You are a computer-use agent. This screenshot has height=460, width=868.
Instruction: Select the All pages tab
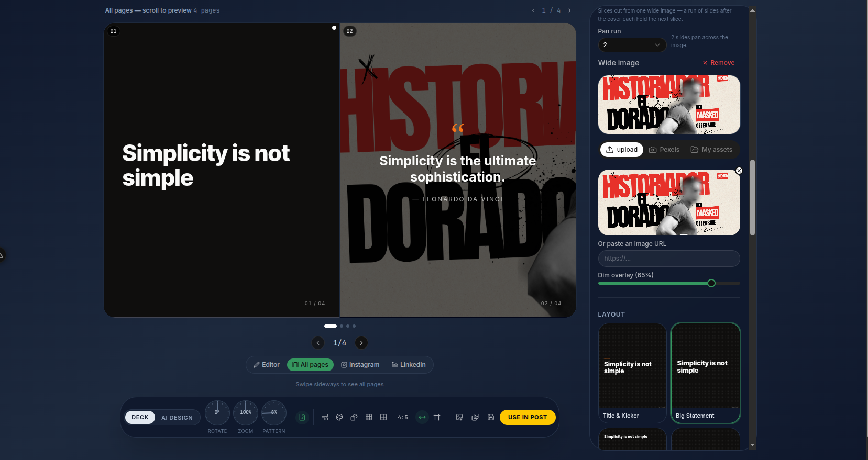[310, 365]
